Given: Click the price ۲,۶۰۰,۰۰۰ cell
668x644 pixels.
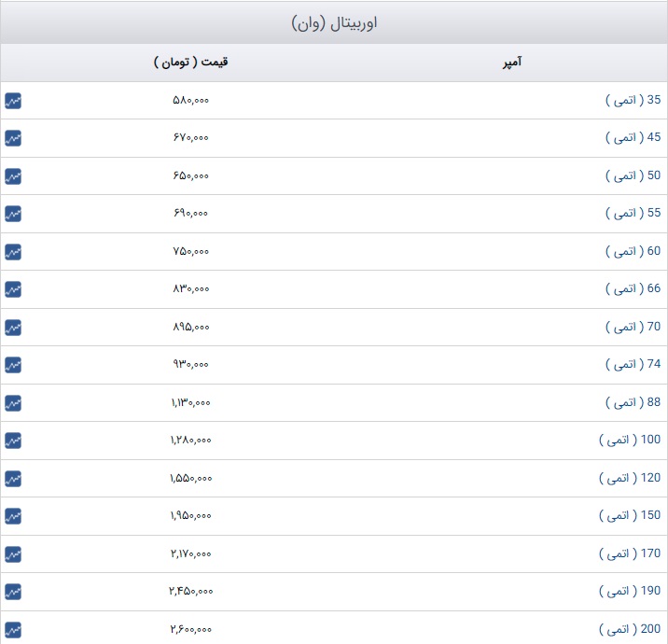Looking at the screenshot, I should click(x=191, y=629).
